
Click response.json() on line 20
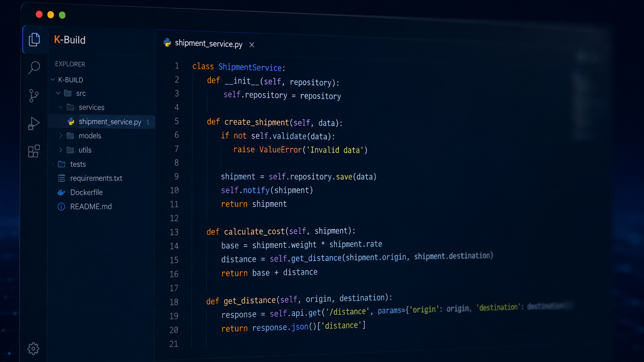(x=284, y=327)
